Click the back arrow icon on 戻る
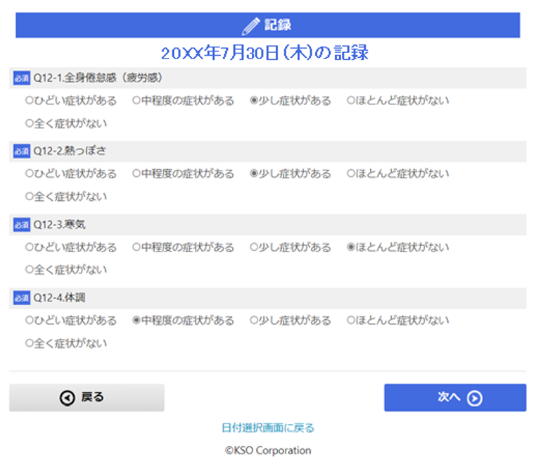Viewport: 535px width, 465px height. 67,398
